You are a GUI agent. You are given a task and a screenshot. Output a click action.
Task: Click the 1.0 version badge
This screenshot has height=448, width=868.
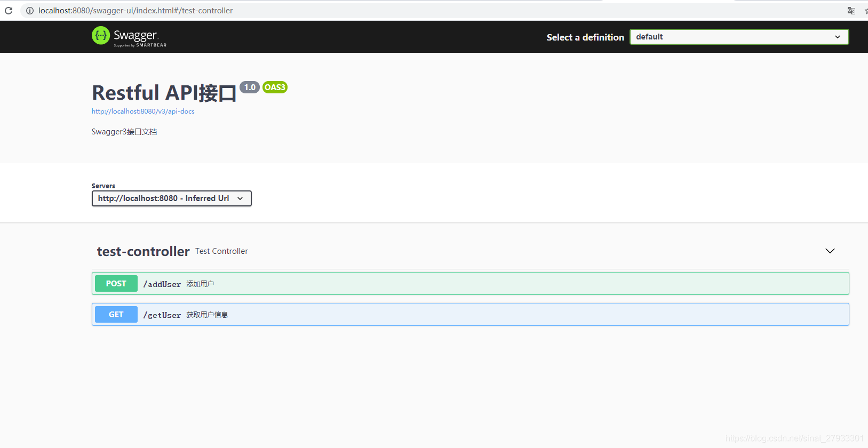pyautogui.click(x=250, y=87)
